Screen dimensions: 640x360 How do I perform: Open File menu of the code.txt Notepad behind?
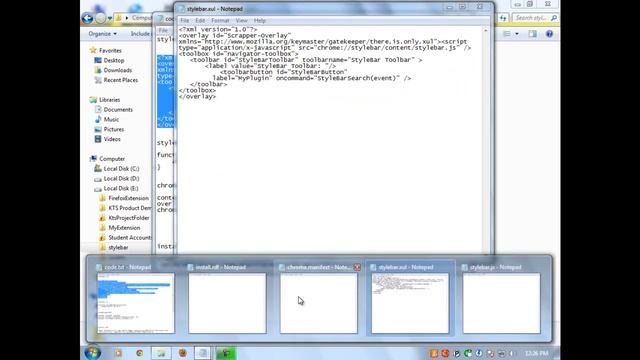[163, 31]
